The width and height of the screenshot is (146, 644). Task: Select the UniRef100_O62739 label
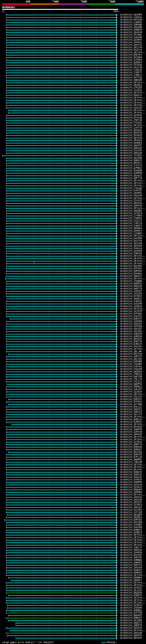131,67
